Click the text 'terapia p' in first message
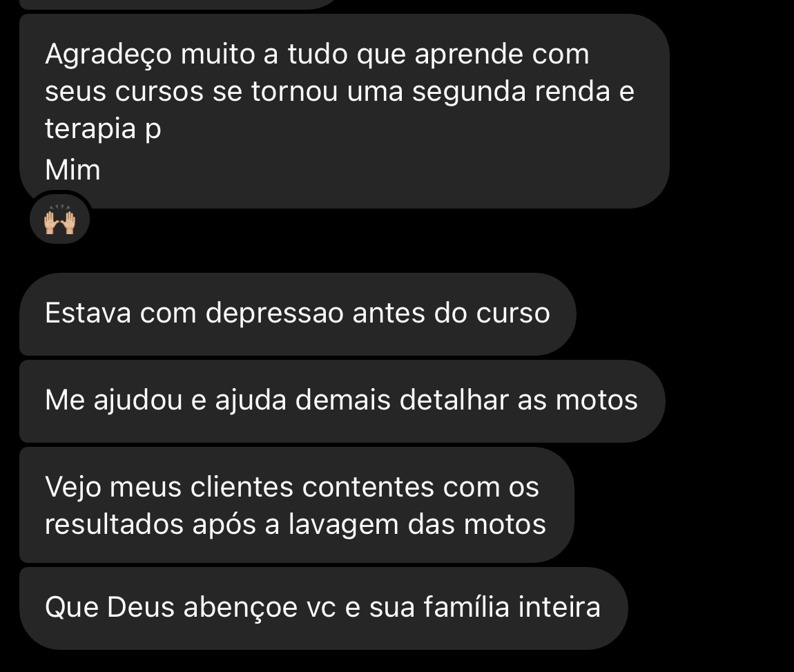794x672 pixels. click(103, 129)
